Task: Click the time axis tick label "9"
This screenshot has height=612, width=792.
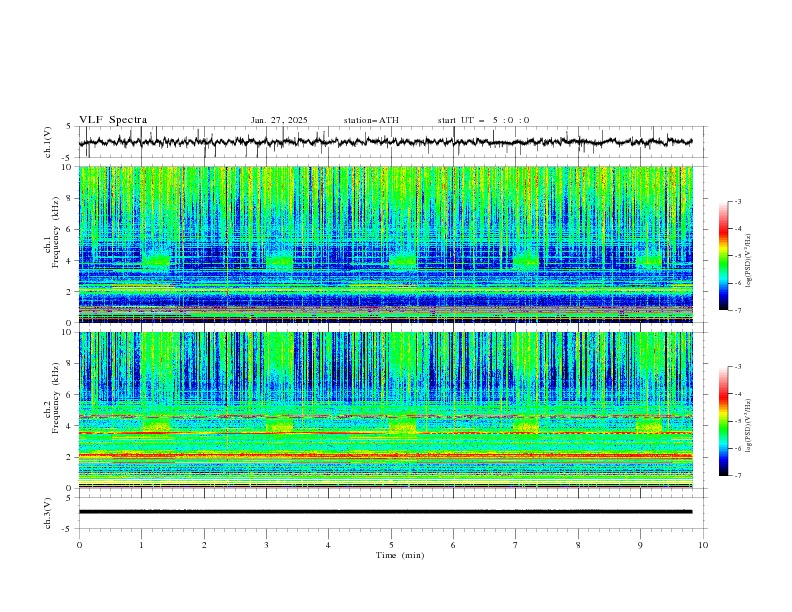Action: tap(640, 545)
